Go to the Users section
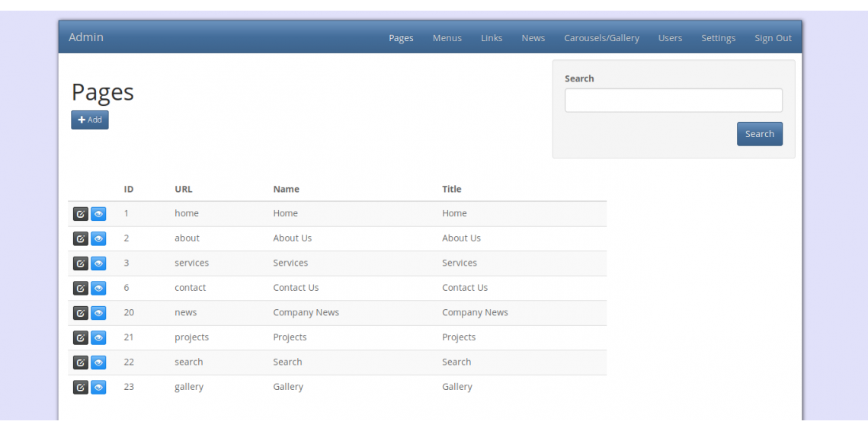Viewport: 868px width, 431px height. pos(671,38)
